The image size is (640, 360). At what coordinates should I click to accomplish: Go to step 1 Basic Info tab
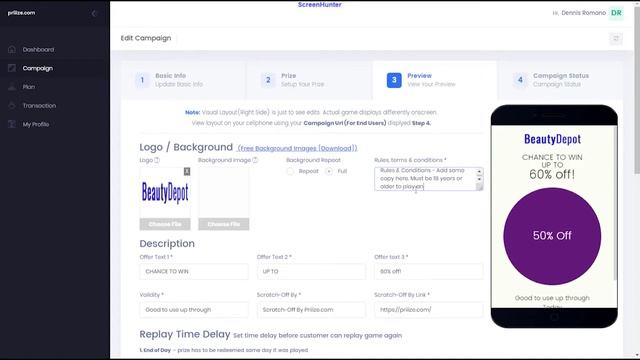(183, 80)
